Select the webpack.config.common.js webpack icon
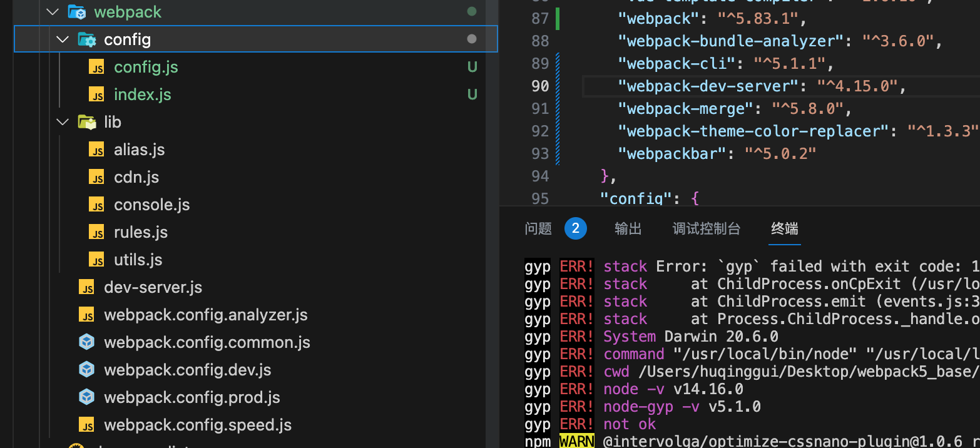Image resolution: width=980 pixels, height=448 pixels. (86, 342)
